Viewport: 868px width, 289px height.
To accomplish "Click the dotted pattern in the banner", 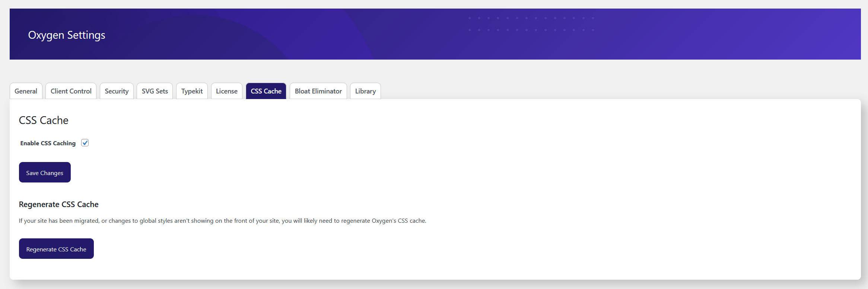I will coord(531,24).
